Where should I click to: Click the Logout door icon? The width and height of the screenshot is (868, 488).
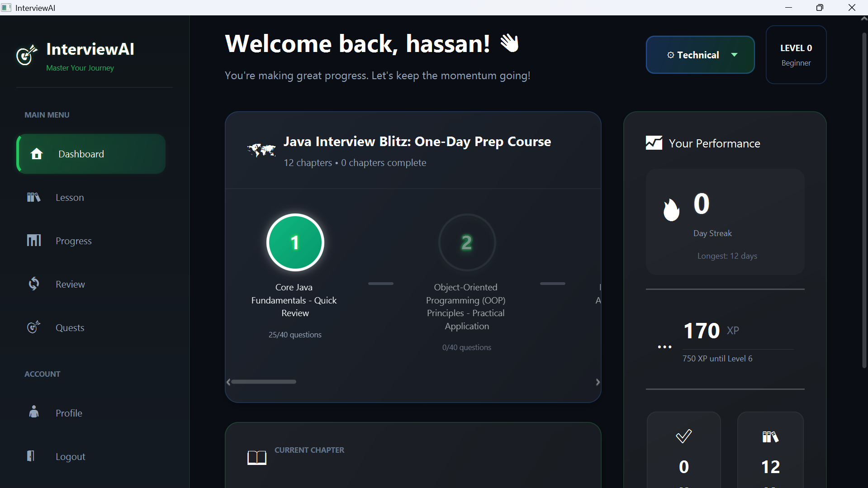pyautogui.click(x=31, y=455)
